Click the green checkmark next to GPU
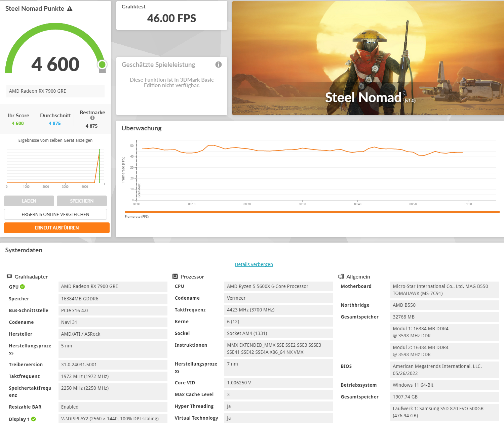The image size is (504, 423). (23, 287)
